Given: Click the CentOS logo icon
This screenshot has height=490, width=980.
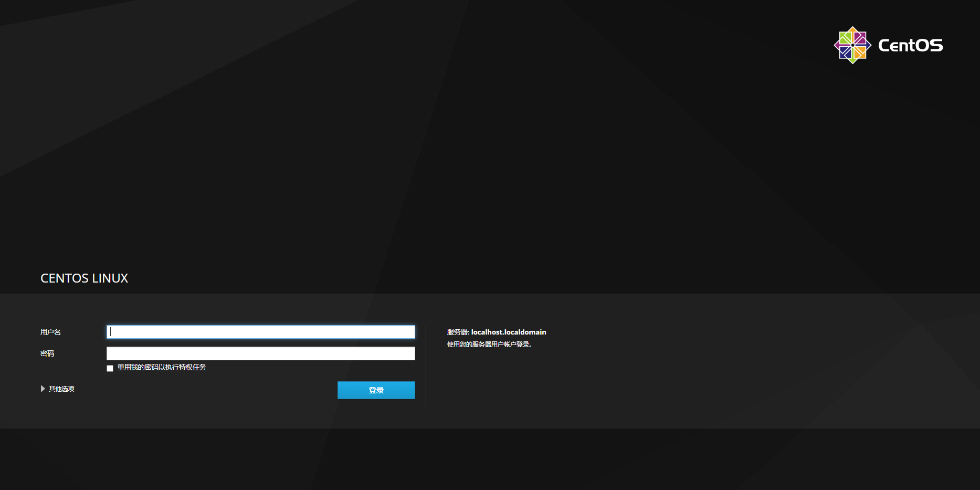Looking at the screenshot, I should 852,45.
